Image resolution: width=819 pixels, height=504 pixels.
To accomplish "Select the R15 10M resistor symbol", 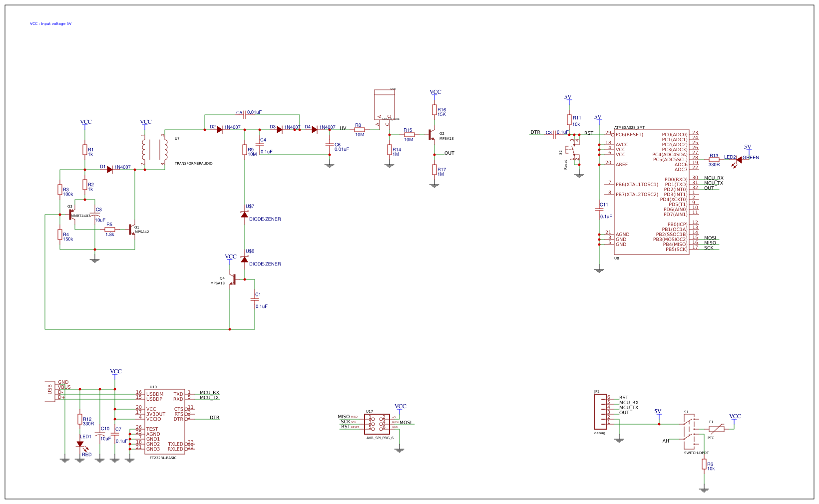I will pos(409,135).
